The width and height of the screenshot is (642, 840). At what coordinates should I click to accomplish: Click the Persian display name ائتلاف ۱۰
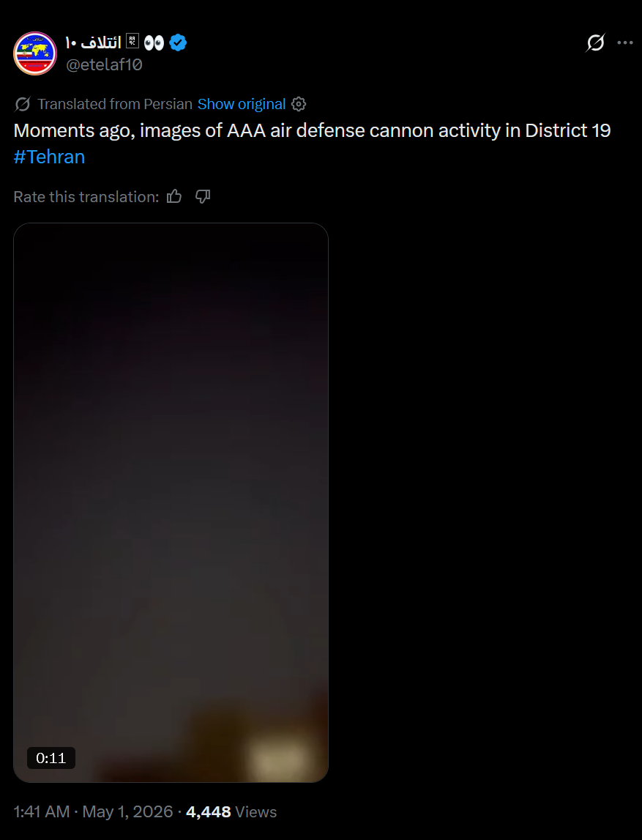93,42
